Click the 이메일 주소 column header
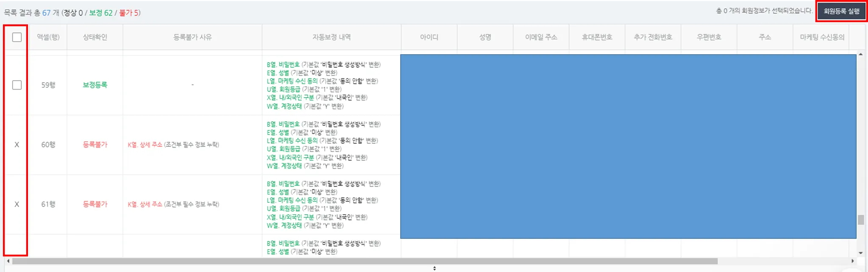 click(541, 37)
